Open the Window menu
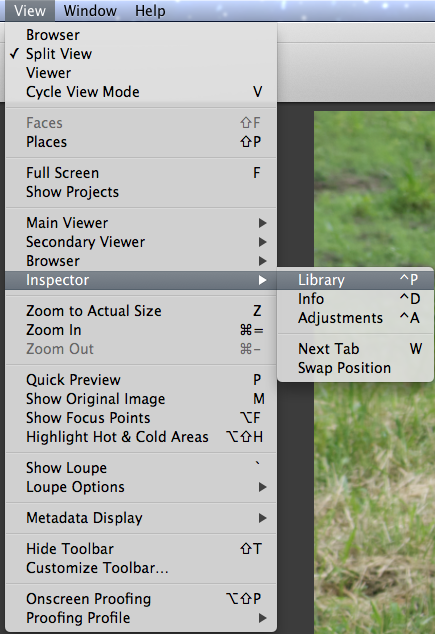Screen dimensions: 435x634 (90, 11)
